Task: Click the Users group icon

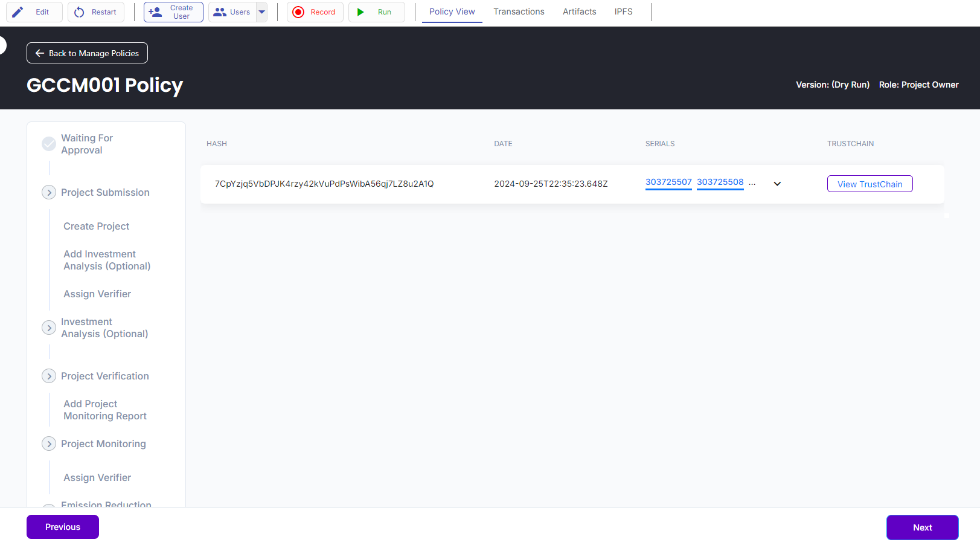Action: pos(220,12)
